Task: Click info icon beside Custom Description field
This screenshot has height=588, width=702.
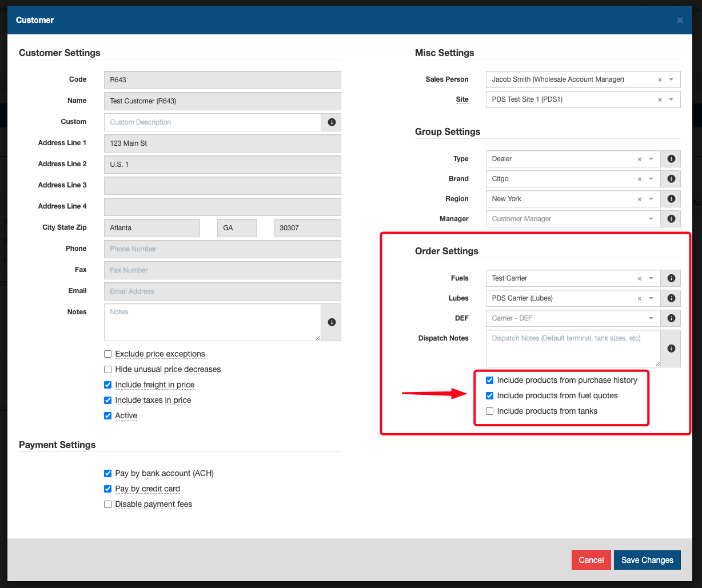Action: click(x=332, y=122)
